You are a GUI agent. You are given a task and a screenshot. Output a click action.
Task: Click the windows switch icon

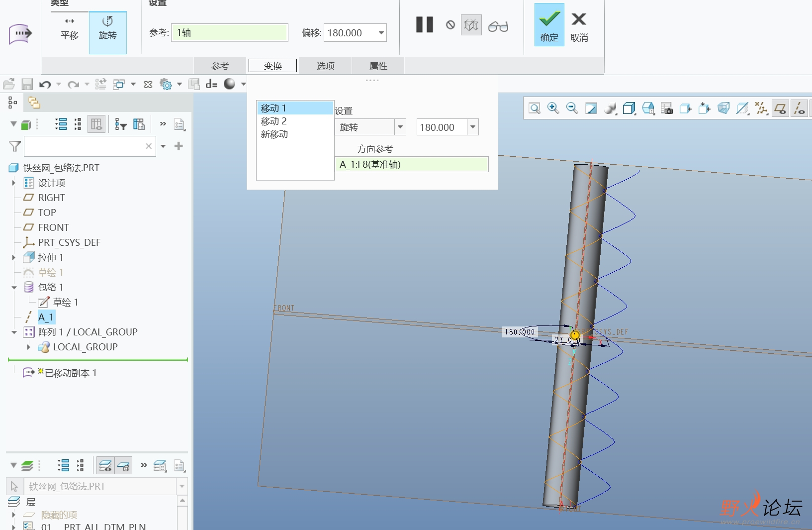[119, 84]
